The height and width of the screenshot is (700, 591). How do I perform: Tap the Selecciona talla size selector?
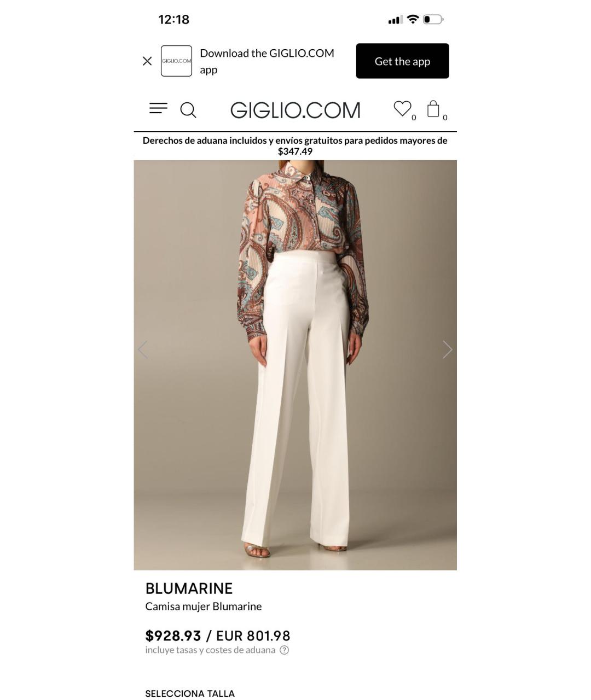[x=190, y=693]
